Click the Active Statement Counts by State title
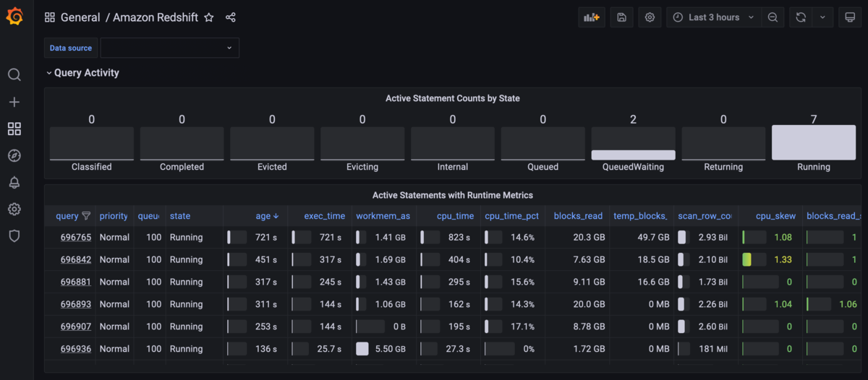This screenshot has height=380, width=868. (x=453, y=98)
